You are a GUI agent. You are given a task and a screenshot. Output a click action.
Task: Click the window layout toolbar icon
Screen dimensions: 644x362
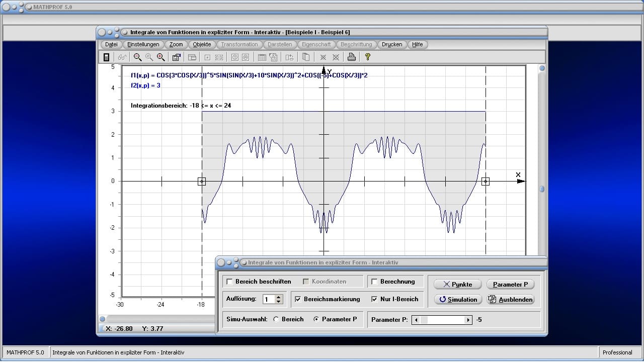[x=192, y=57]
